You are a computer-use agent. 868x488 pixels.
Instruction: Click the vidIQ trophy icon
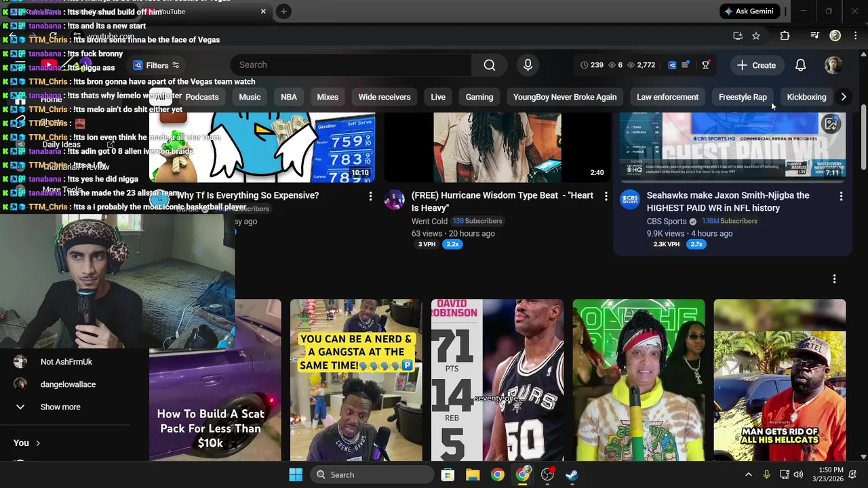pos(705,65)
